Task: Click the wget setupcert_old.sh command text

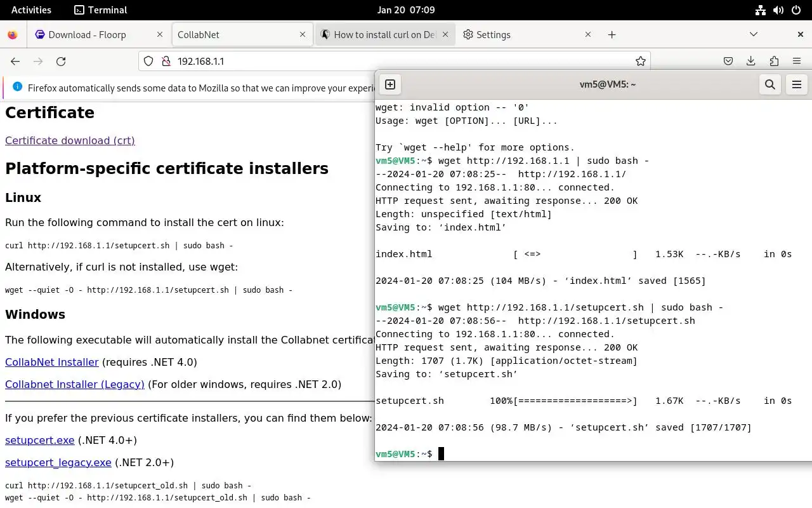Action: 158,498
